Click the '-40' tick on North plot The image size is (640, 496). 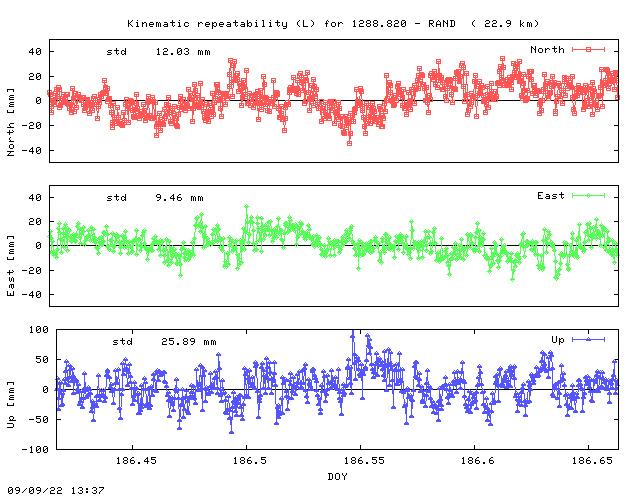tap(31, 151)
